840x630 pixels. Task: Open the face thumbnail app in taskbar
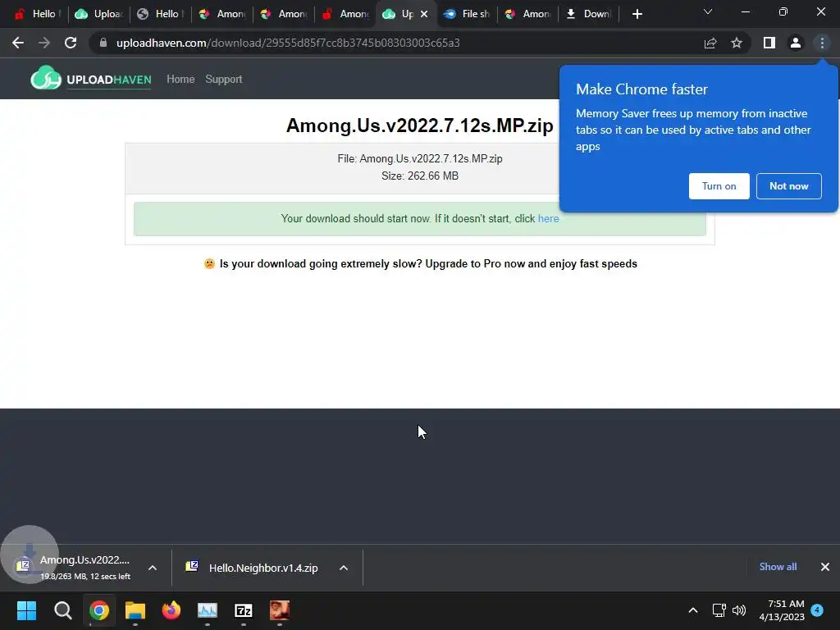(x=280, y=610)
